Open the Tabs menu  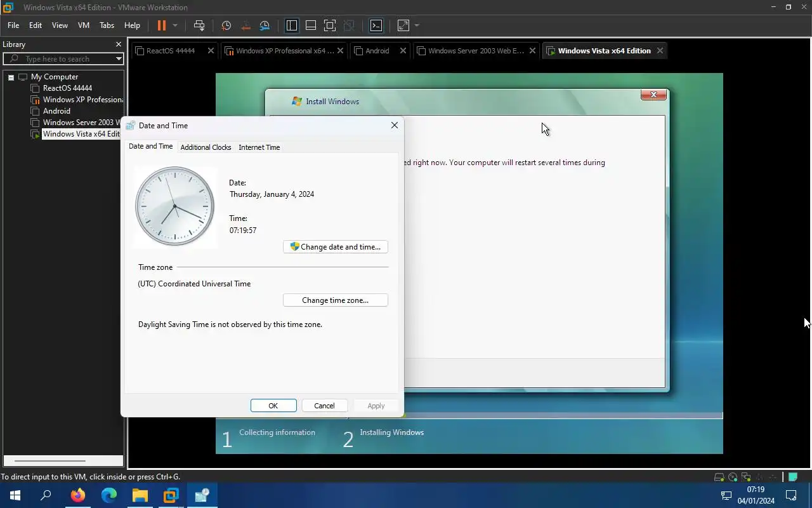click(x=107, y=25)
